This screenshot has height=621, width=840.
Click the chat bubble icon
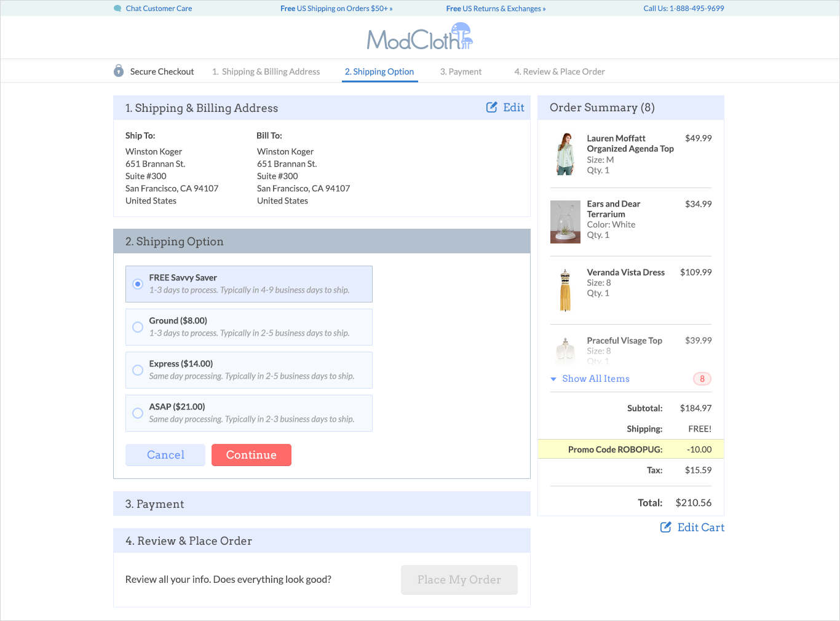click(117, 9)
